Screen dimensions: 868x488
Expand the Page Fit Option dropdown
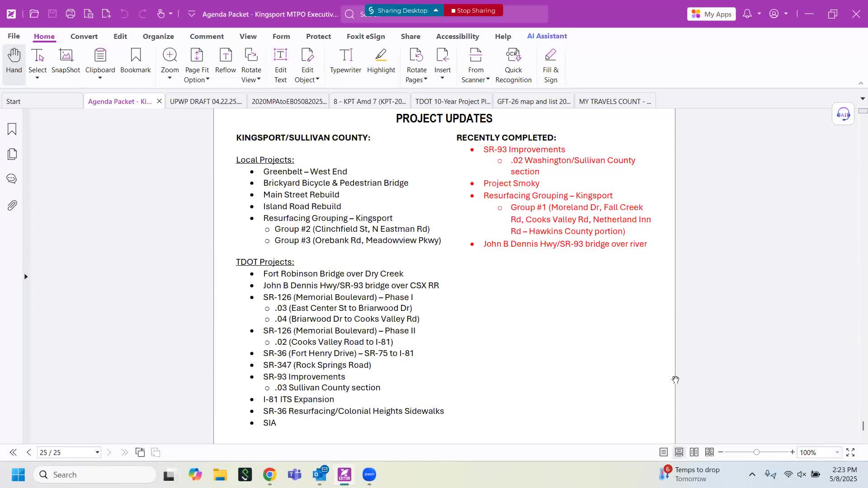point(208,80)
